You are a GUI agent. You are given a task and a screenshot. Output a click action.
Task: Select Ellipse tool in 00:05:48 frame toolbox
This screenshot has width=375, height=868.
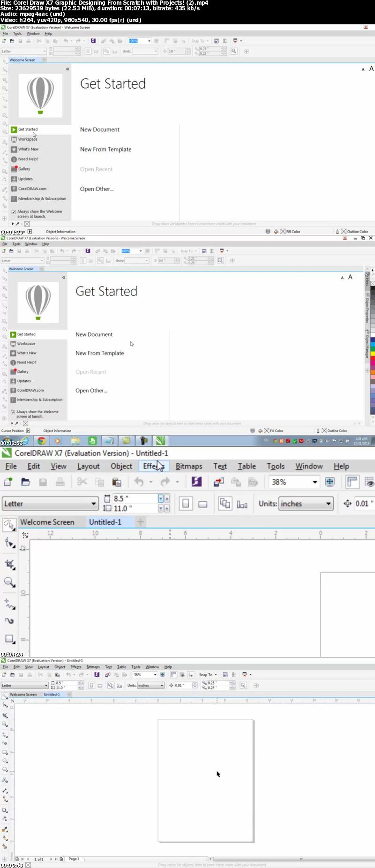coord(5,761)
